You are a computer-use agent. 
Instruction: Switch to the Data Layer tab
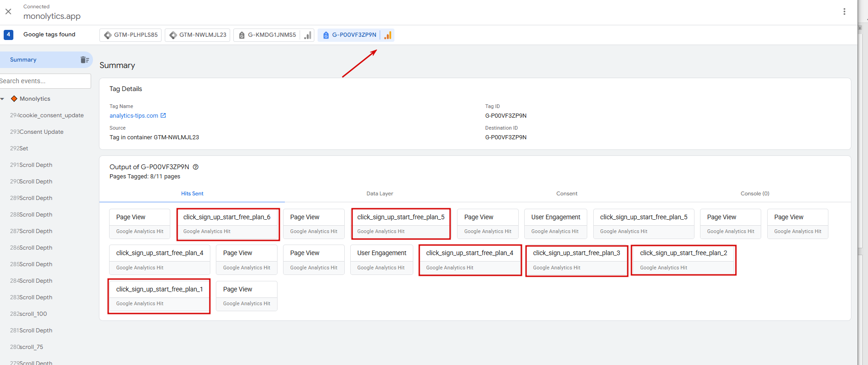tap(380, 194)
